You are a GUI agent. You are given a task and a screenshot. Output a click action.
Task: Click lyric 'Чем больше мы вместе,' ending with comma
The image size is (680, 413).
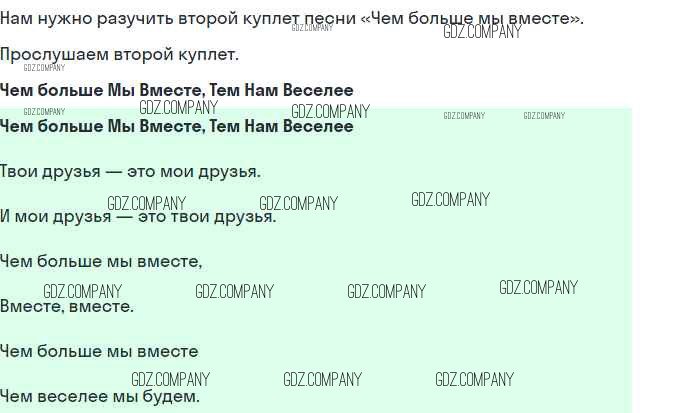(x=101, y=261)
